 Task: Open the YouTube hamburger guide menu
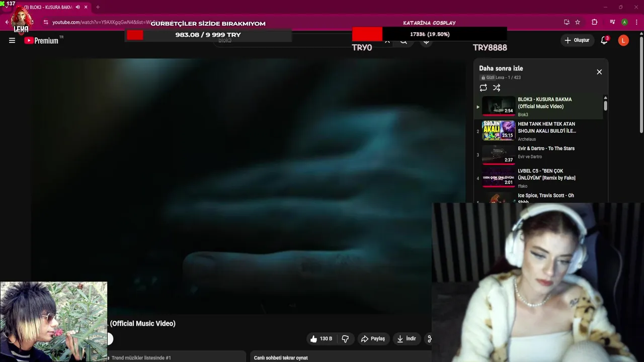point(12,41)
